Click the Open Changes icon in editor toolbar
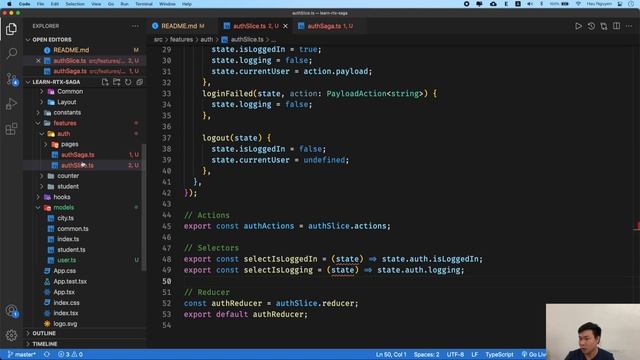This screenshot has width=640, height=360. [604, 26]
